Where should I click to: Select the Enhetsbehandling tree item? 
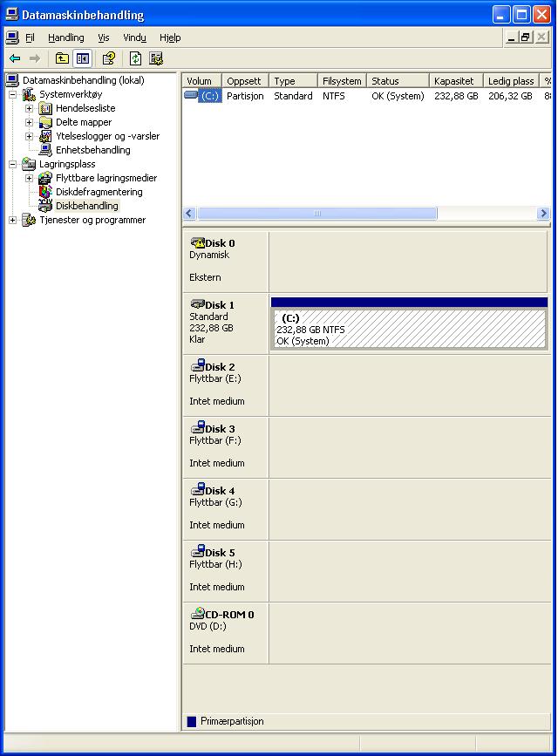[92, 150]
